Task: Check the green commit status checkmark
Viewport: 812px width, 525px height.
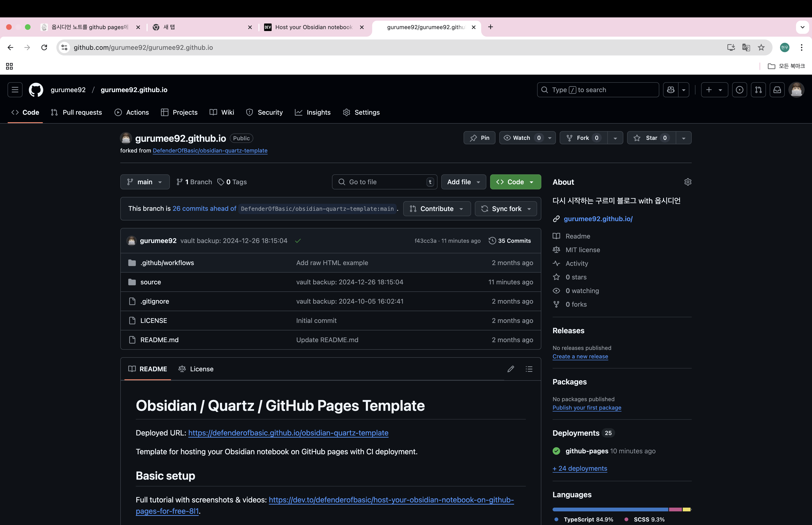Action: [x=298, y=241]
